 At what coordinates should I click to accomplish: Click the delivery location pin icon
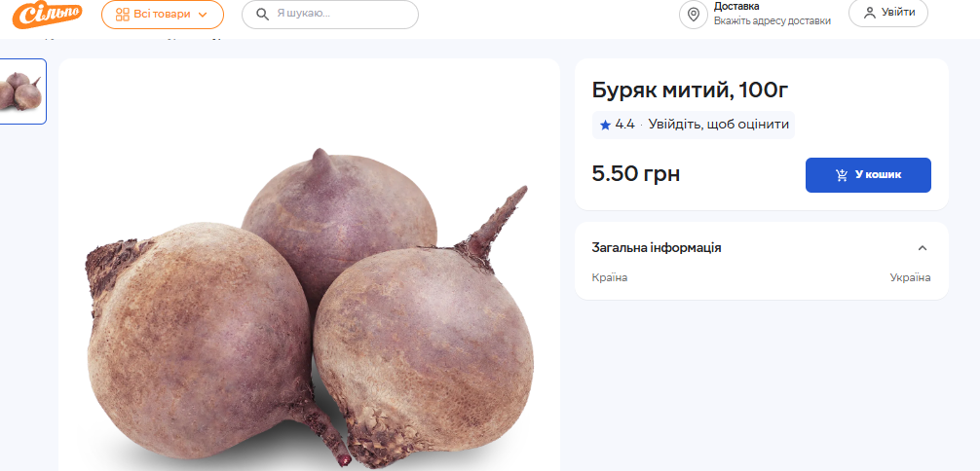coord(694,15)
